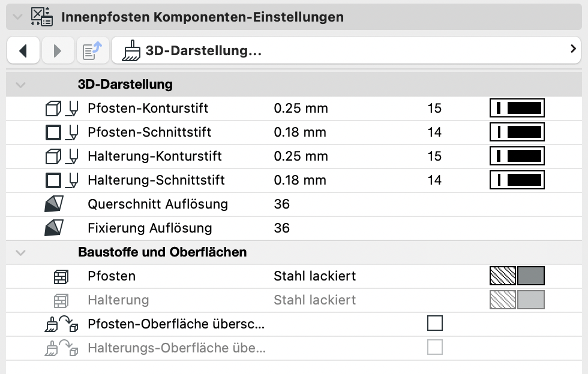Click the Querschnitt Auflösung resolution icon

pos(54,204)
